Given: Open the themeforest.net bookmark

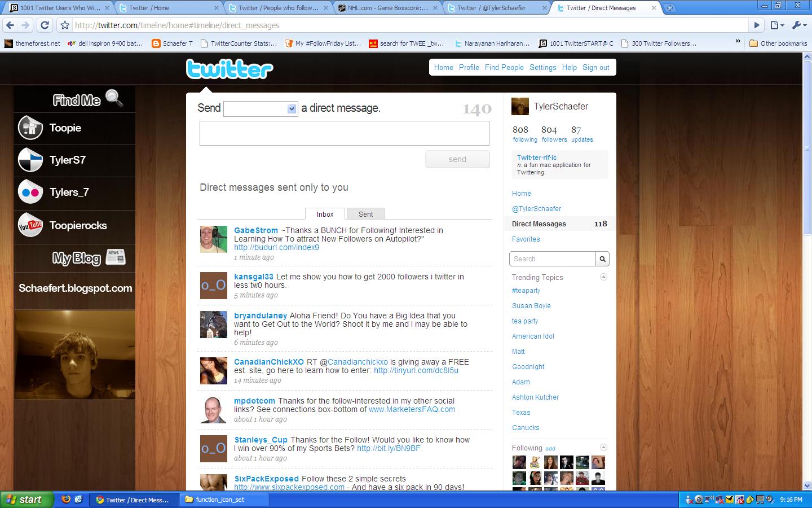Looking at the screenshot, I should (x=32, y=43).
